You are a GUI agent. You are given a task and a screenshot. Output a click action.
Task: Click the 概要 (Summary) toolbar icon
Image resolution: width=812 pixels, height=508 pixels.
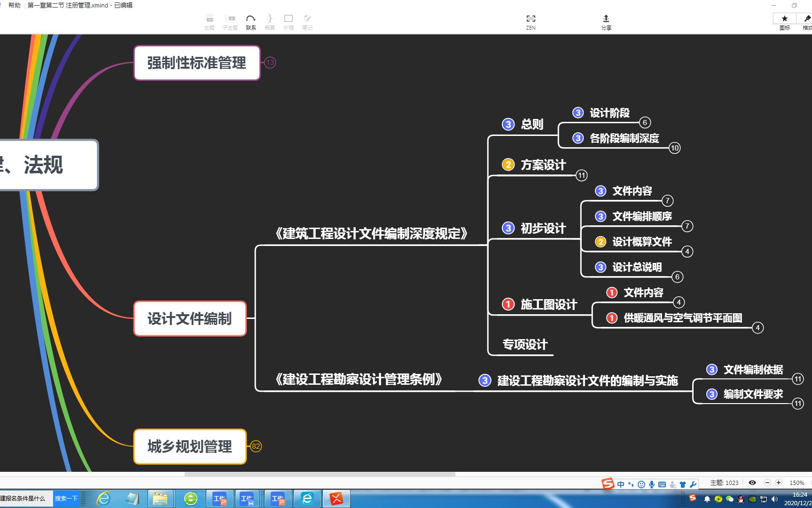[x=270, y=22]
